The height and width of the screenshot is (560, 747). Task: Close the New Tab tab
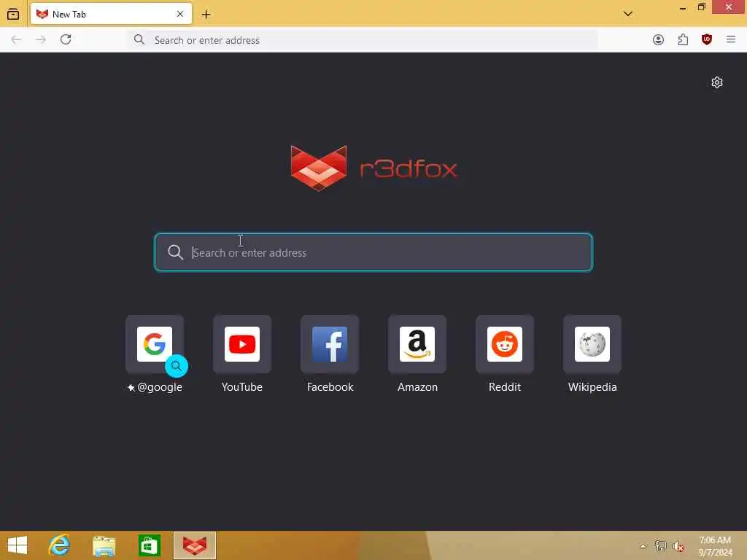click(180, 15)
